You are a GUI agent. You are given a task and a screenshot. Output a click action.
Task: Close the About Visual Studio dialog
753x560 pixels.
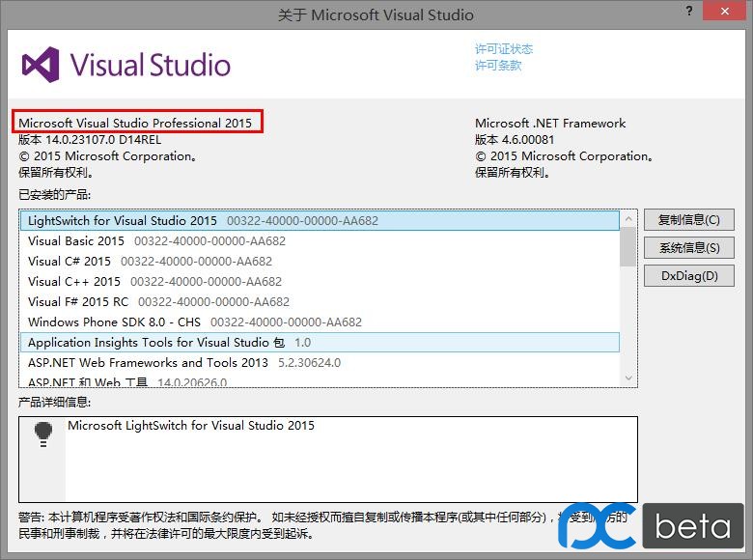point(725,11)
